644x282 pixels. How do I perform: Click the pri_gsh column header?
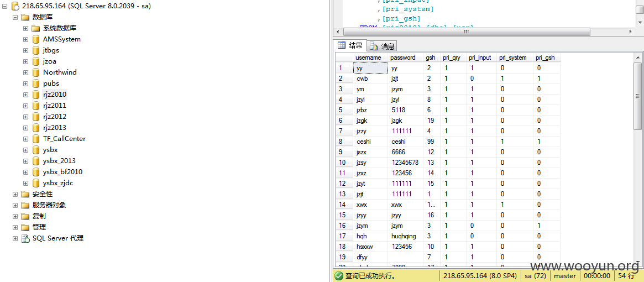[547, 58]
